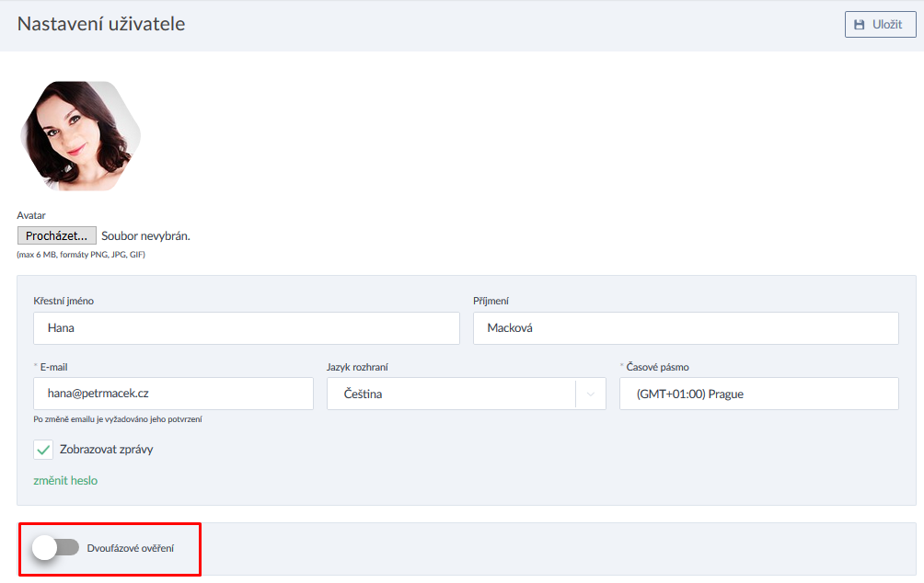Viewport: 924px width, 583px height.
Task: Click the 'Dvoufázové ověření' label text
Action: click(x=130, y=548)
